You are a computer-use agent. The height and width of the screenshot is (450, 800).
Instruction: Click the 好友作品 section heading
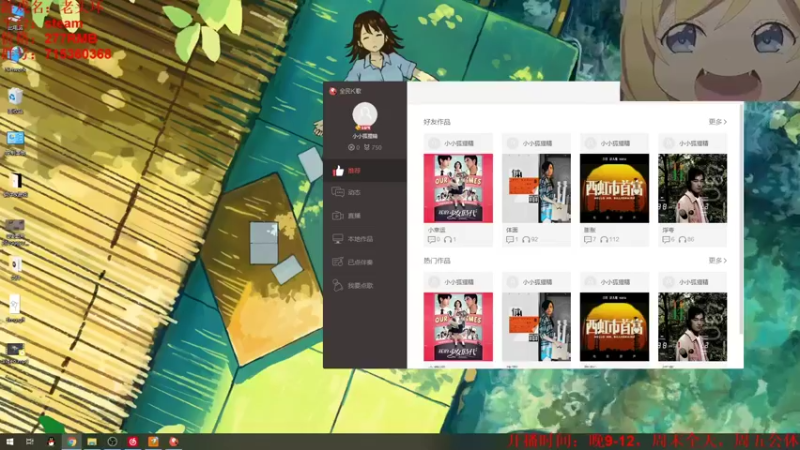click(x=437, y=122)
